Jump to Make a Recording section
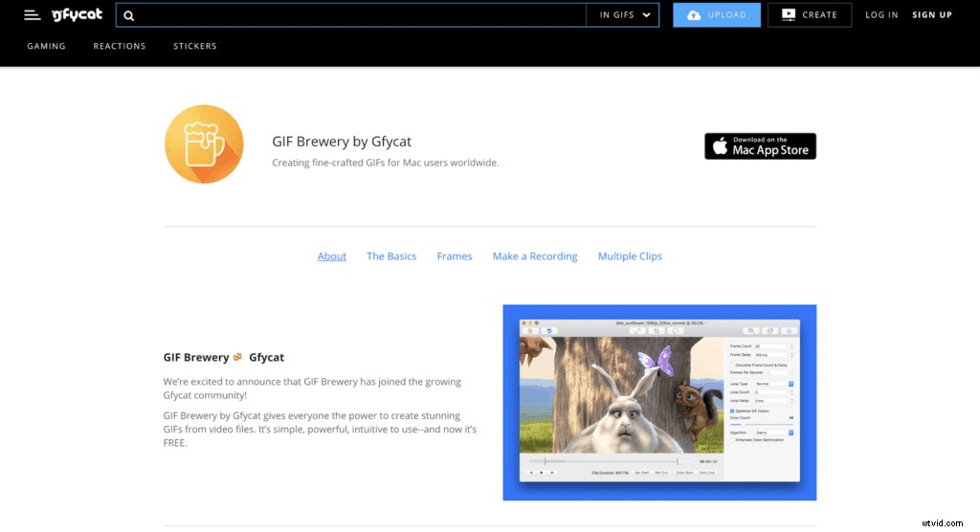 (535, 256)
